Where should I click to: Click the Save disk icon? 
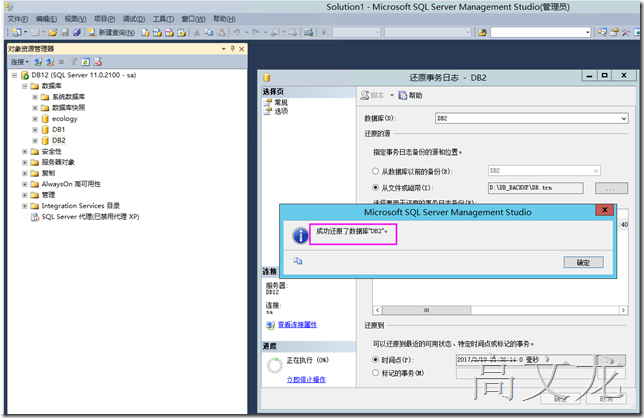click(65, 32)
